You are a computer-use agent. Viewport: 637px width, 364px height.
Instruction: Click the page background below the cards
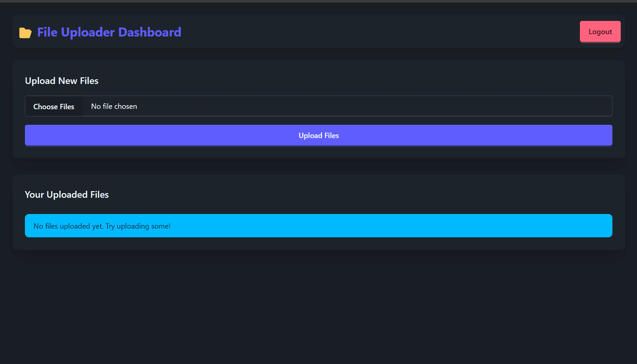pos(319,309)
